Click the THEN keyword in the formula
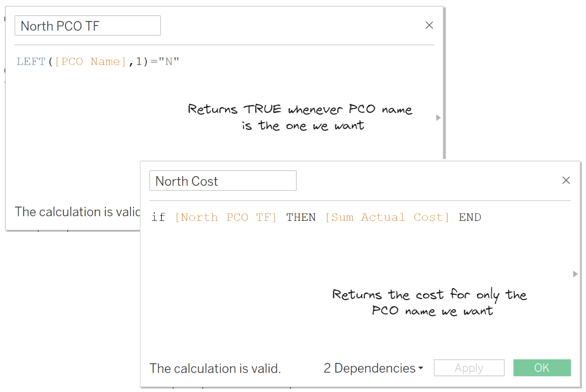The width and height of the screenshot is (586, 392). point(301,218)
